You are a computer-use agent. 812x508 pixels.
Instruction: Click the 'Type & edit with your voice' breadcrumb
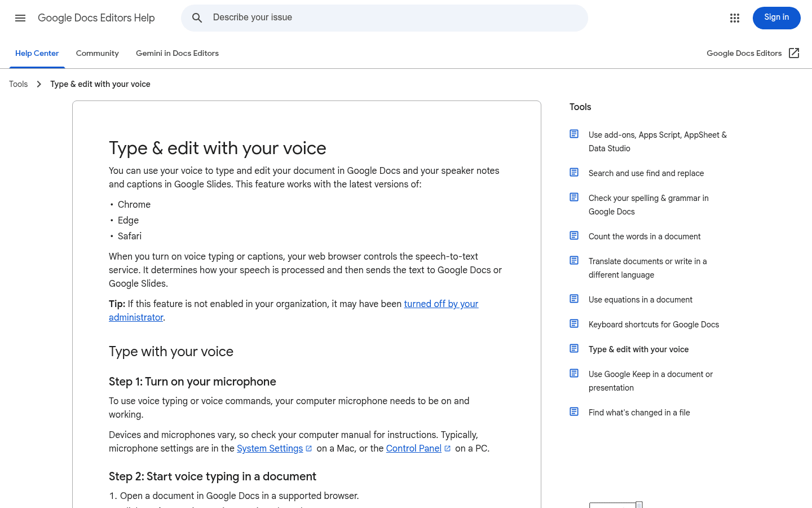coord(100,84)
